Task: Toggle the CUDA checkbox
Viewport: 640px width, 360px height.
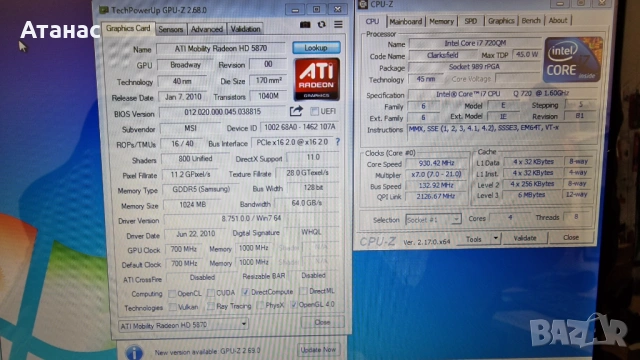Action: coord(211,293)
